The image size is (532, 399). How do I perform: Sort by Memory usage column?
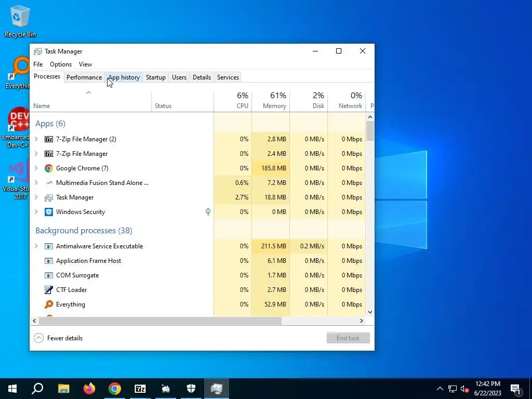coord(271,101)
